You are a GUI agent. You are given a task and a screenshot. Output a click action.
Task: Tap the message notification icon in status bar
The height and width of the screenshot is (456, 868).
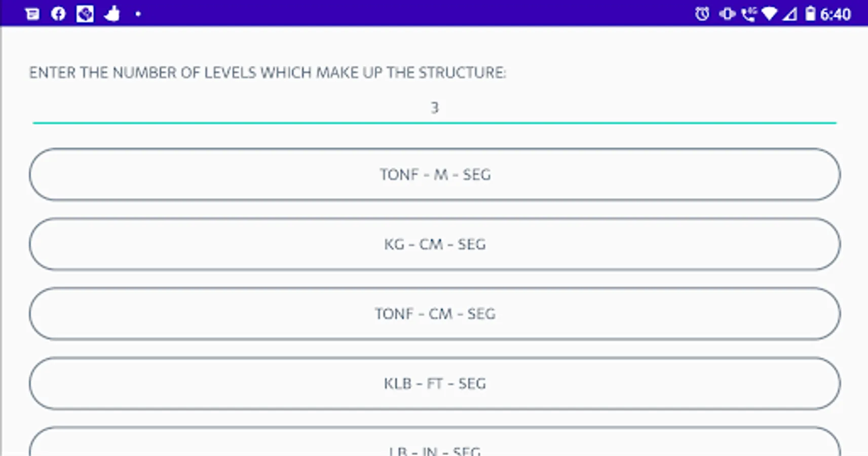[x=32, y=14]
